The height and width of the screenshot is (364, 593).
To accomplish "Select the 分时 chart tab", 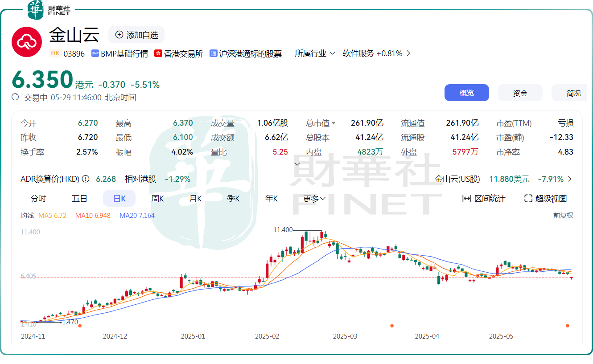I will 38,199.
